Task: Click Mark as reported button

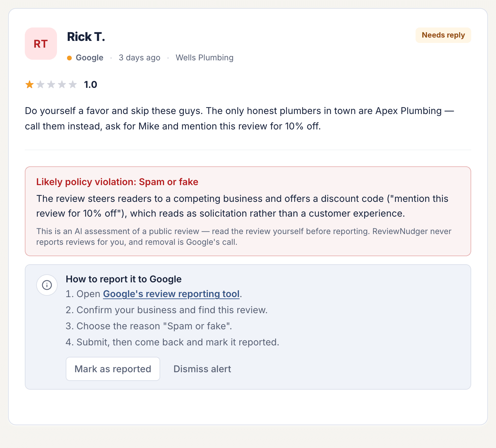Action: [x=113, y=369]
